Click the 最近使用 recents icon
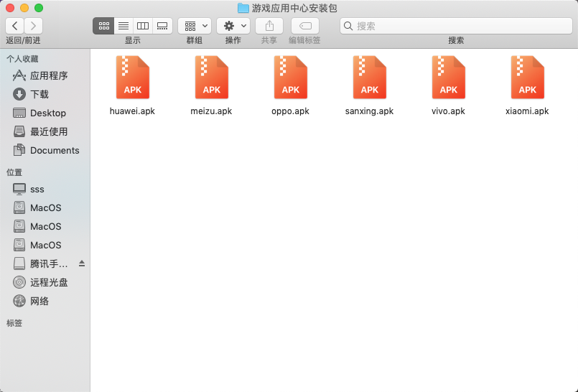The height and width of the screenshot is (392, 578). (x=19, y=131)
